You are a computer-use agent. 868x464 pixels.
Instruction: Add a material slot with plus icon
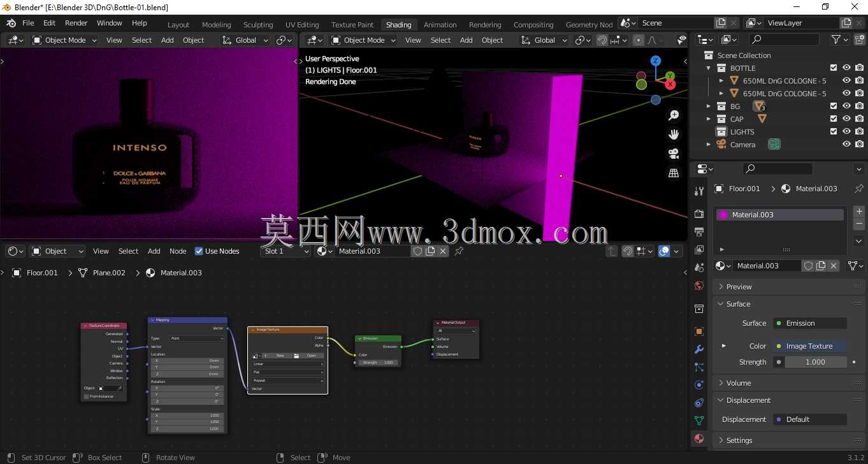859,211
